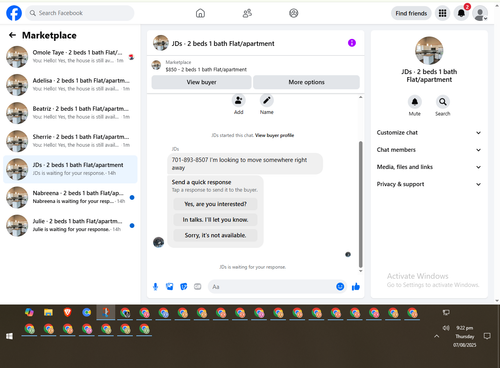Click the Add people icon in chat
This screenshot has width=500, height=368.
(238, 100)
